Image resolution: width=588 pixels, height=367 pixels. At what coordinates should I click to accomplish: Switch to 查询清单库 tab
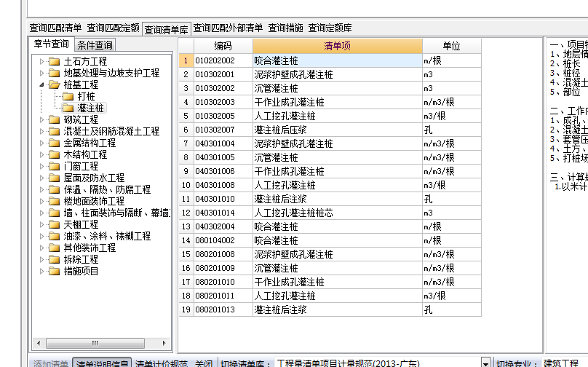tap(167, 29)
